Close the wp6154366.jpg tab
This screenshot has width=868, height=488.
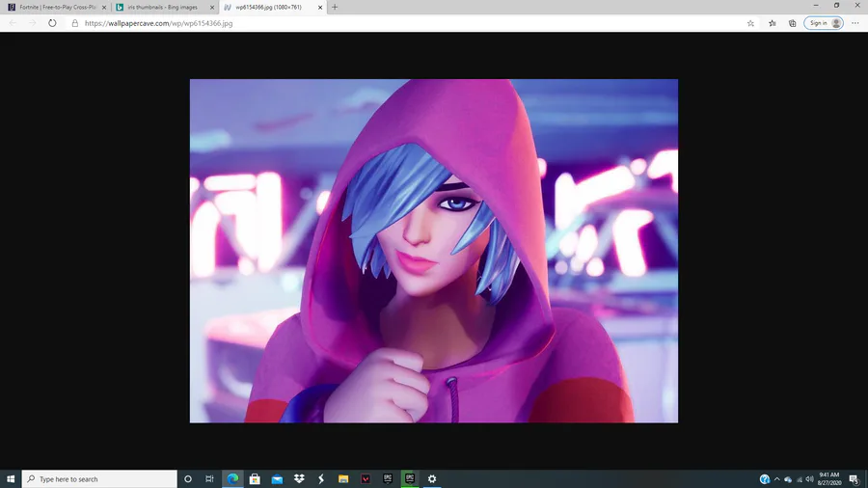click(x=320, y=7)
